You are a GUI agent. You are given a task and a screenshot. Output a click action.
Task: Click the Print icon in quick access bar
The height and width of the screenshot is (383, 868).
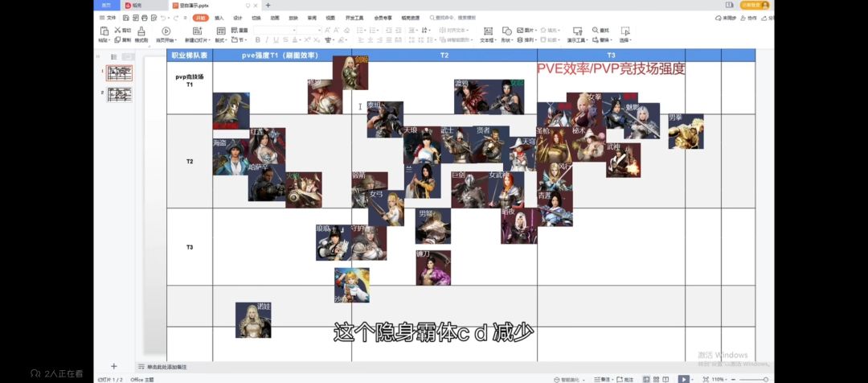145,18
